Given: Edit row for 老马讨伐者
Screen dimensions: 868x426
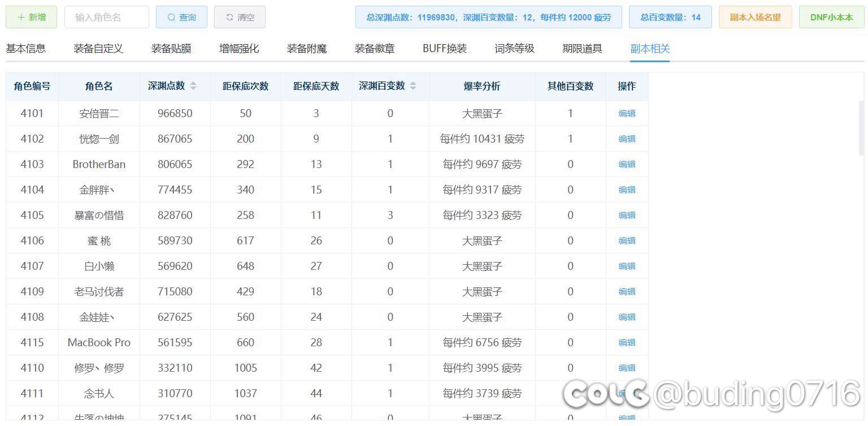Looking at the screenshot, I should 627,291.
